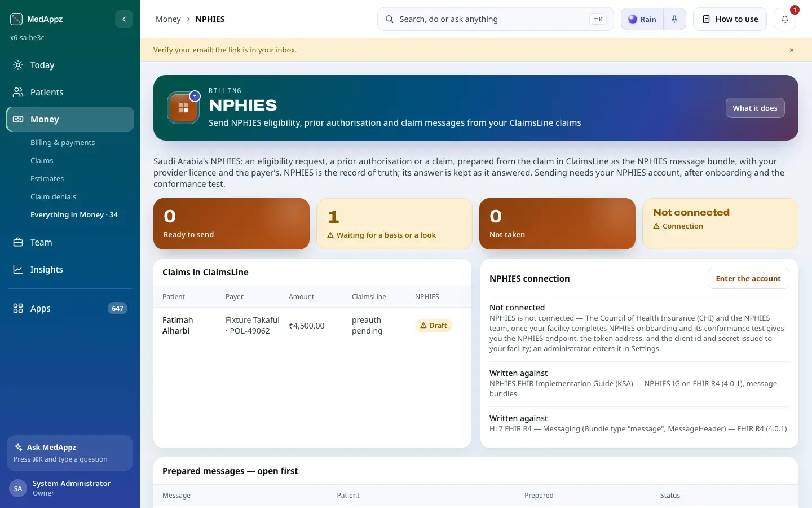This screenshot has height=508, width=812.
Task: Open the Today sun icon
Action: click(18, 65)
